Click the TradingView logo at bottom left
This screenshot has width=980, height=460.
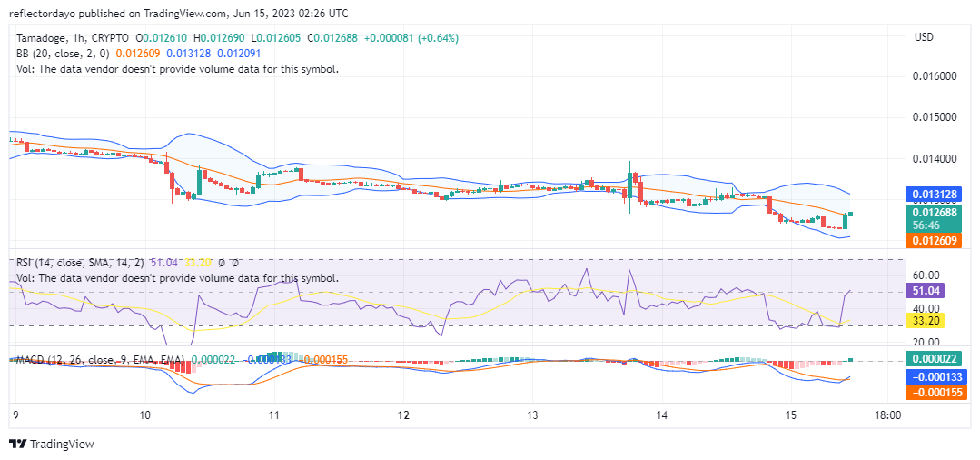[52, 444]
